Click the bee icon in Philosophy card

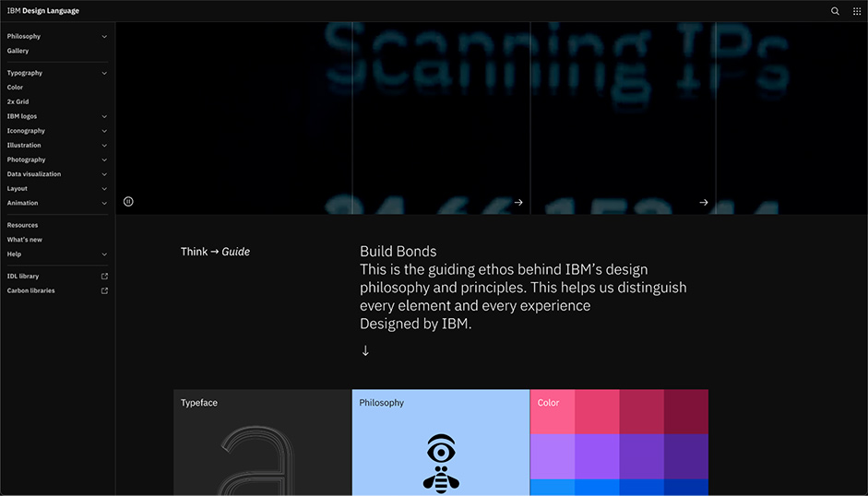(x=441, y=479)
